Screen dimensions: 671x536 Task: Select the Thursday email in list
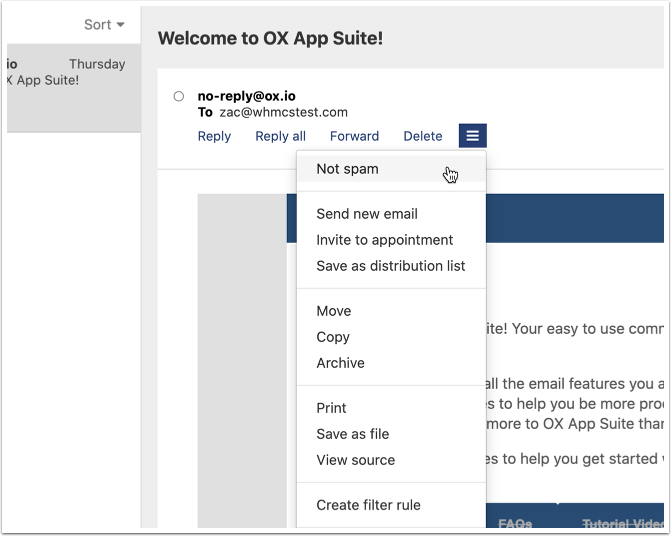pyautogui.click(x=74, y=88)
